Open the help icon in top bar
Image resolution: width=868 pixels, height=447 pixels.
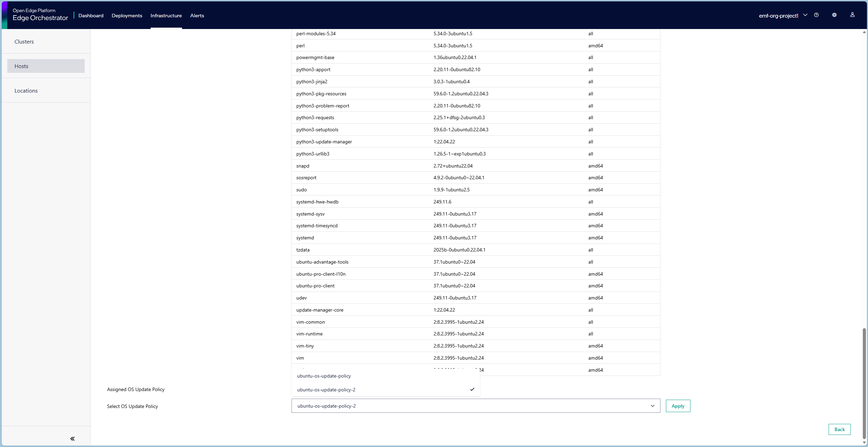point(817,15)
